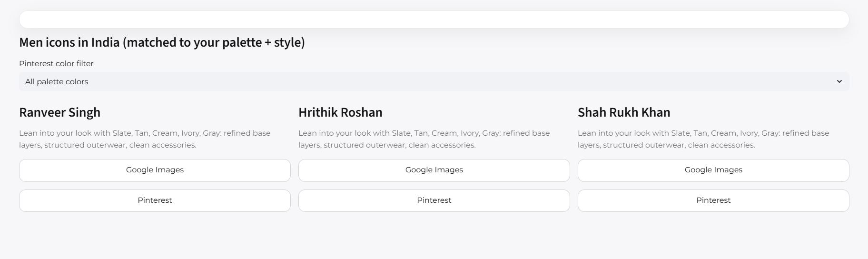Open Google Images for Hrithik Roshan
Screen dimensions: 868x259
click(x=434, y=170)
